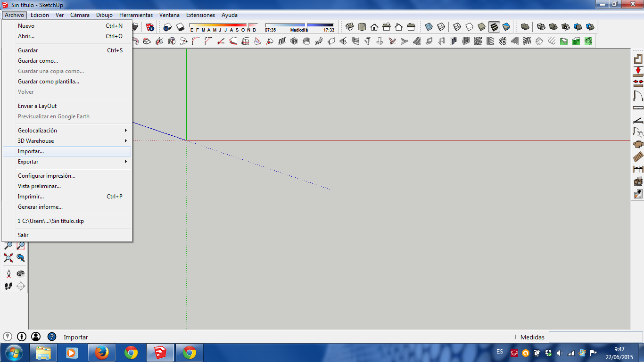This screenshot has width=644, height=362.
Task: Click the Previous view tool
Action: click(21, 258)
